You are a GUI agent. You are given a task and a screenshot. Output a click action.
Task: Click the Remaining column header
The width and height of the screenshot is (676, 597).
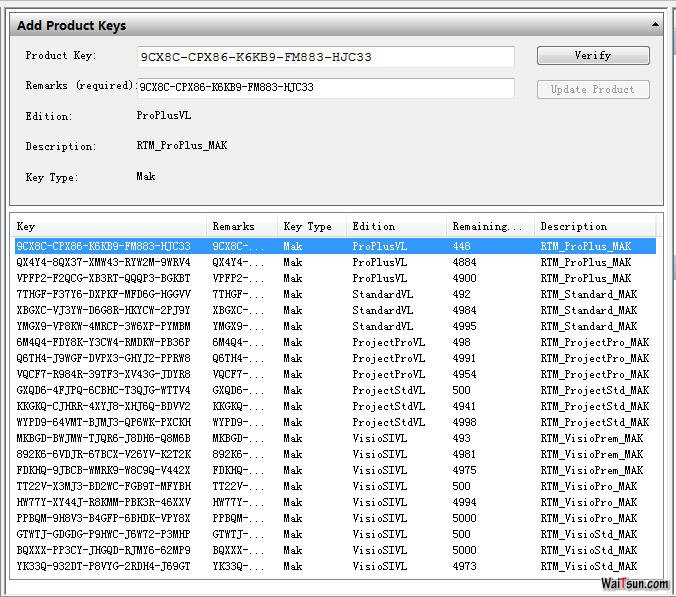[488, 226]
